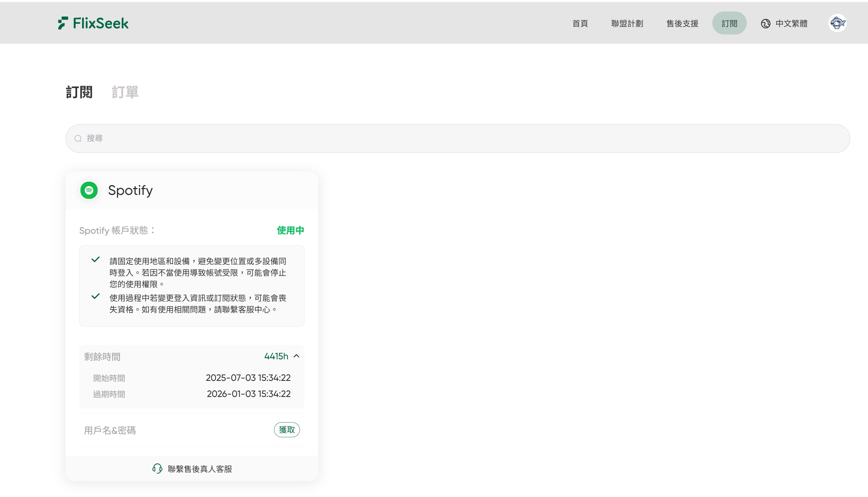Viewport: 868px width, 497px height.
Task: Focus the 搜尋 search input field
Action: (x=457, y=139)
